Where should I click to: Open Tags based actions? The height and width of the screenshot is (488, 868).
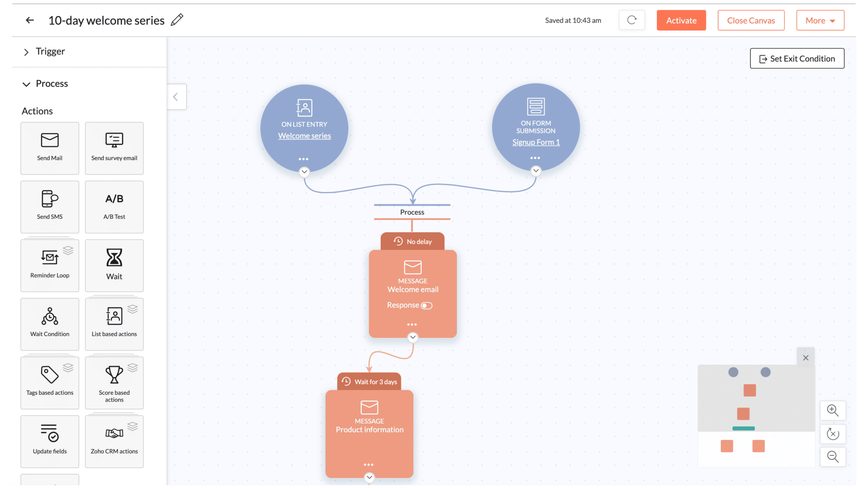click(50, 383)
